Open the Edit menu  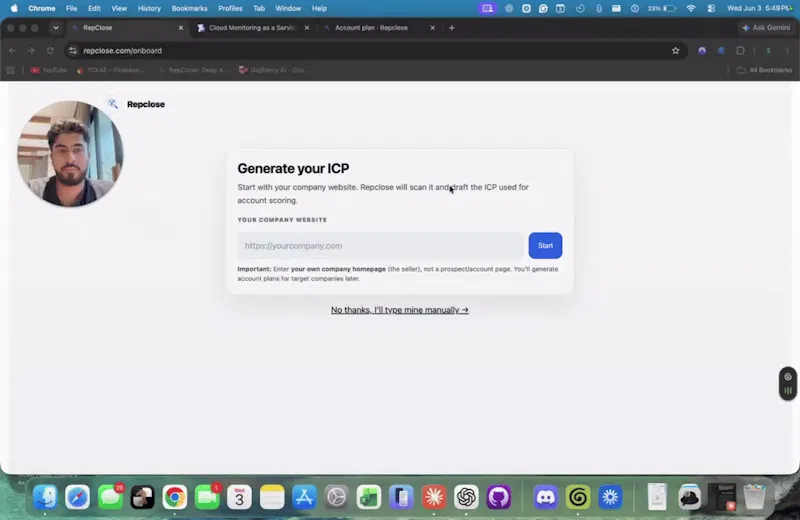coord(94,8)
